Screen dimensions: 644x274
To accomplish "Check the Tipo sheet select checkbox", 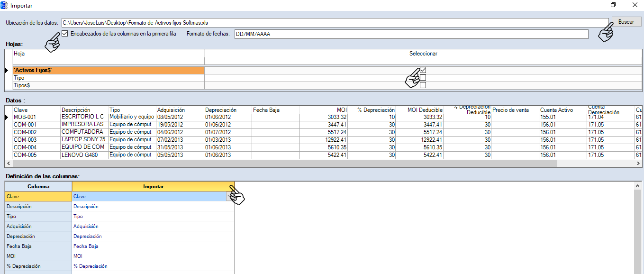I will click(x=423, y=78).
